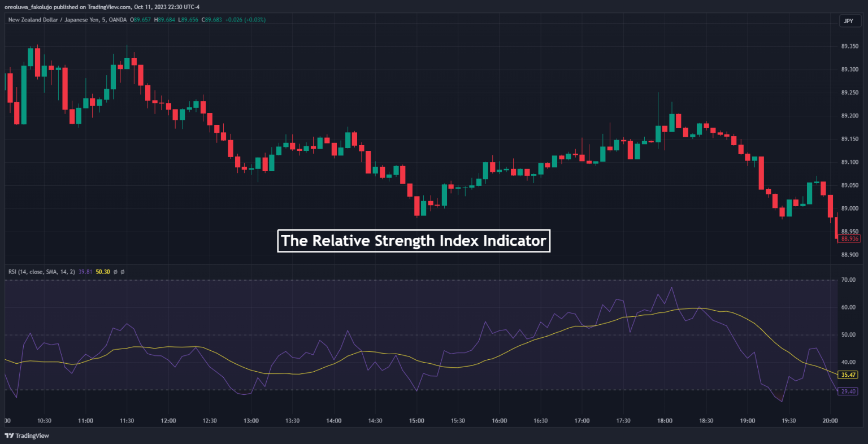Open the RSI (14, close, SMA, 14, 2) legend entry
This screenshot has height=444, width=868.
[42, 272]
